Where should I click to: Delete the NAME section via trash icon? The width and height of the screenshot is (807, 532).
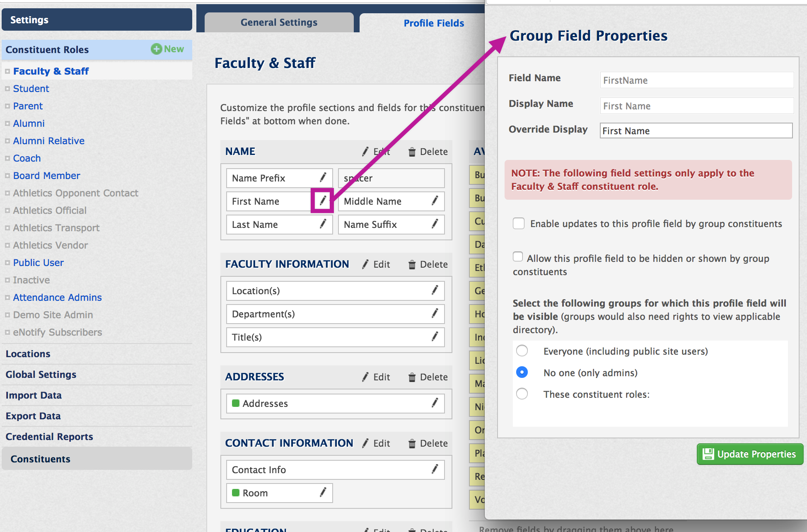[x=412, y=152]
